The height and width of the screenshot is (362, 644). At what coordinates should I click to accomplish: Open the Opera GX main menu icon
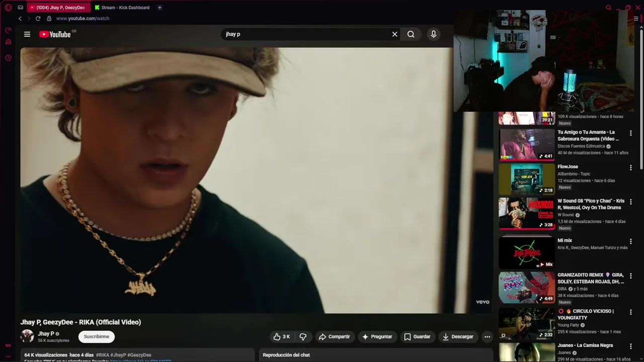[8, 8]
